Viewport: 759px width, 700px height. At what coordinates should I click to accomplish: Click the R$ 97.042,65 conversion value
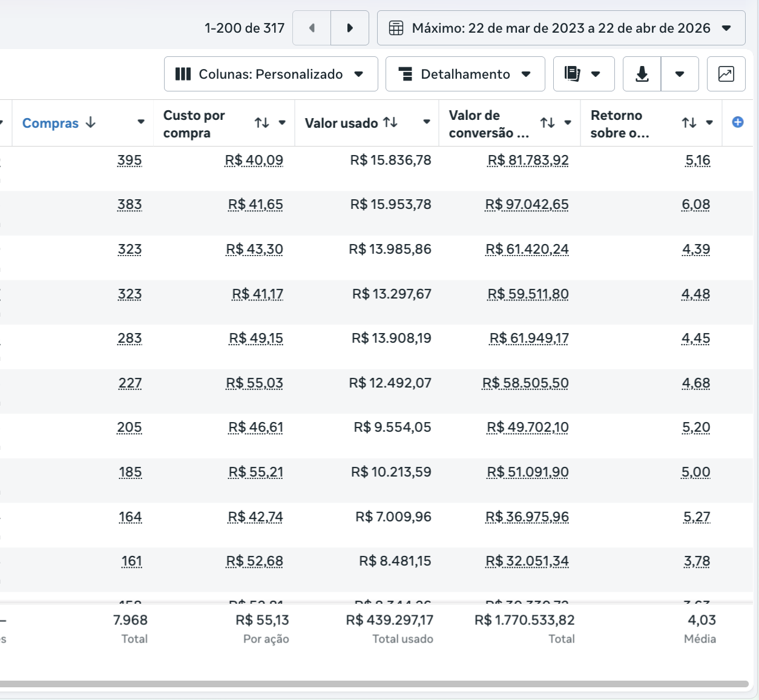coord(527,205)
